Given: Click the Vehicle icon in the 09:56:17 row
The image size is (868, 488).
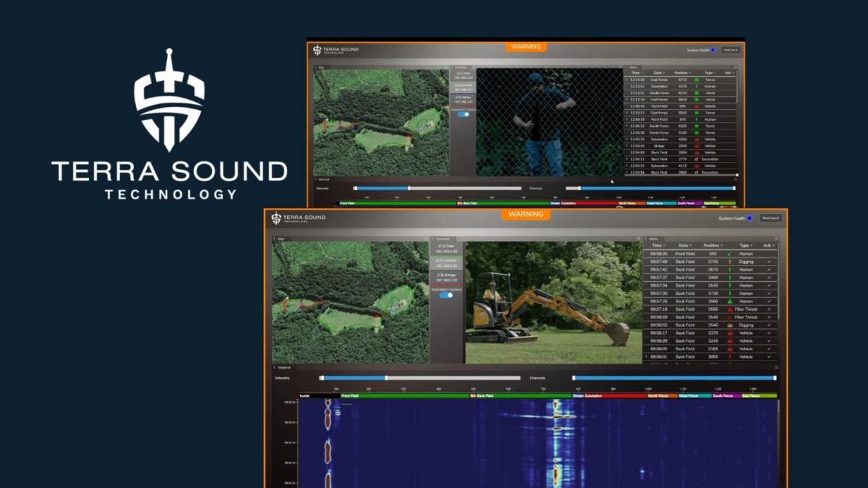Looking at the screenshot, I should point(730,333).
